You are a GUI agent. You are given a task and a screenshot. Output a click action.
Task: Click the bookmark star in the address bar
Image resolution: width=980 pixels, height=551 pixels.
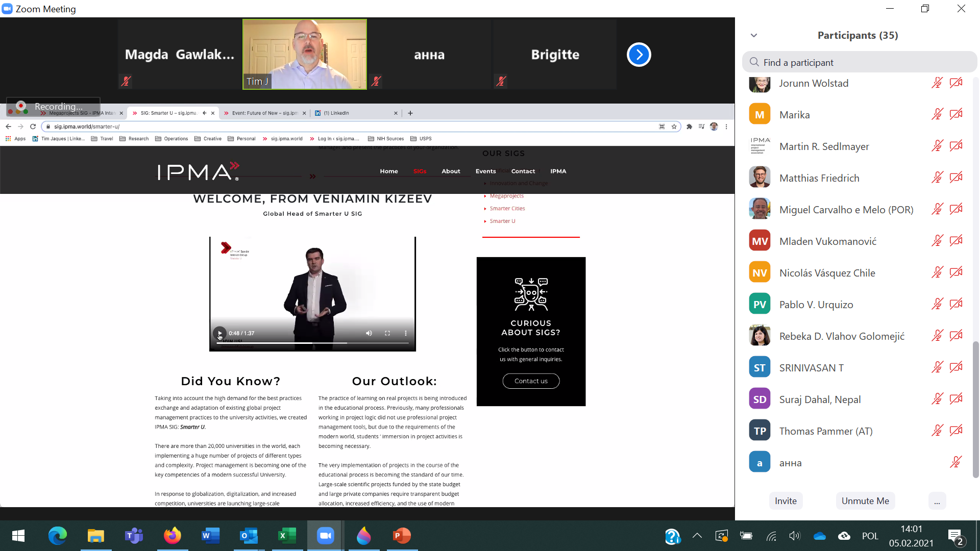674,127
